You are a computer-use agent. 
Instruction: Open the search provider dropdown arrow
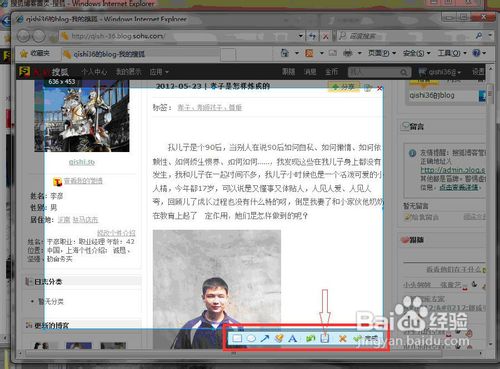pyautogui.click(x=490, y=35)
